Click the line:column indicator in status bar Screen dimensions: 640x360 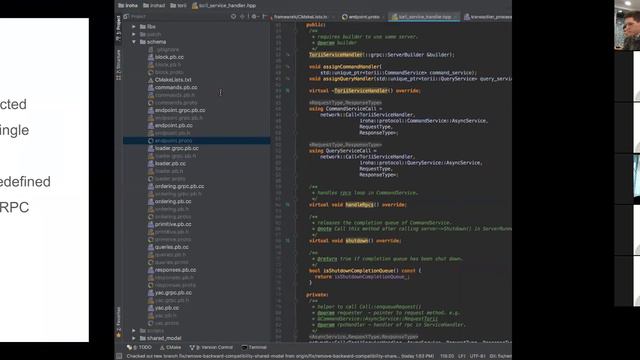[x=447, y=356]
